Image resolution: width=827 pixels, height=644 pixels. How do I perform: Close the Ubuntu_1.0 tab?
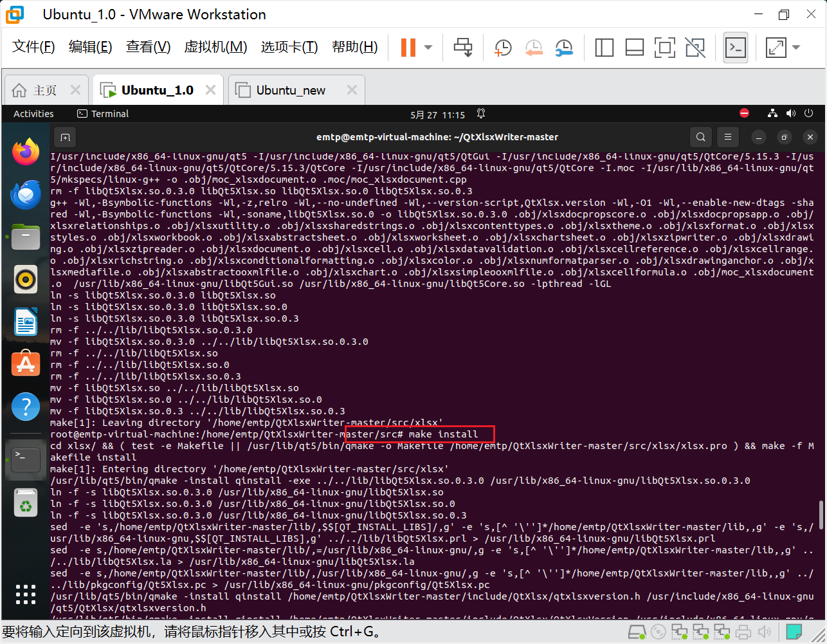pyautogui.click(x=210, y=90)
